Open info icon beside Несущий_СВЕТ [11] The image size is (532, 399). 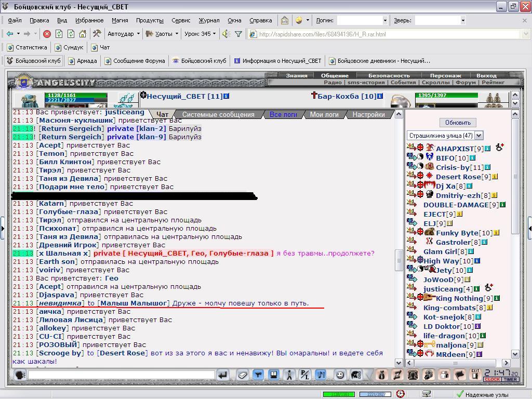click(227, 96)
